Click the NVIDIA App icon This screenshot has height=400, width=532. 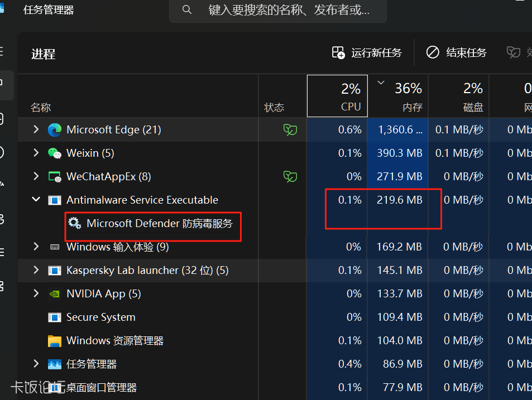[x=55, y=293]
